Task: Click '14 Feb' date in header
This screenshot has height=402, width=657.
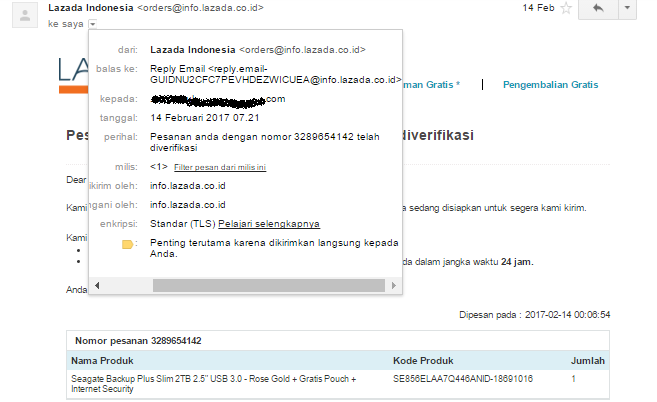Action: [x=538, y=8]
